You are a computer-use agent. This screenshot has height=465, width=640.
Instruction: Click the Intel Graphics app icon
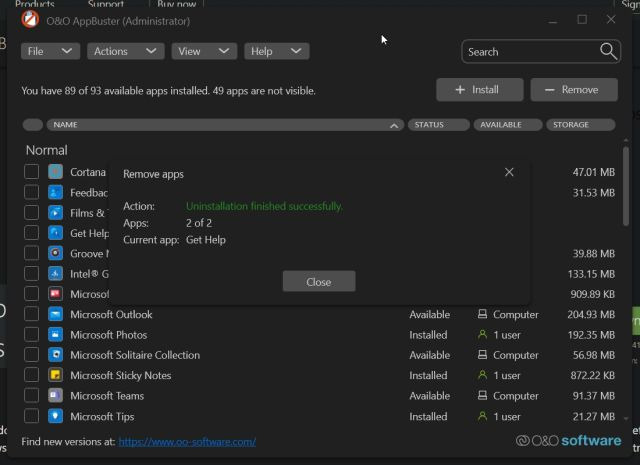click(x=56, y=274)
